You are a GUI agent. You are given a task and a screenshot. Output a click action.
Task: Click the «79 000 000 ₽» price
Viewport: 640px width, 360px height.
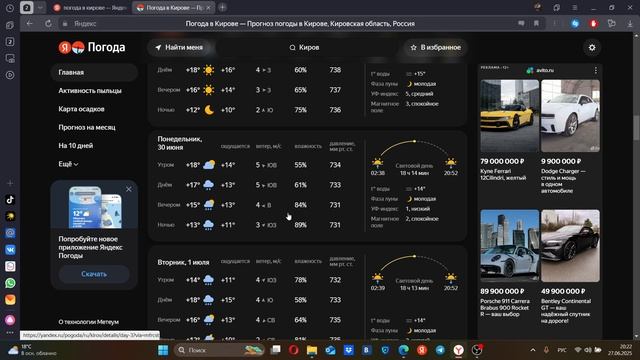coord(502,161)
